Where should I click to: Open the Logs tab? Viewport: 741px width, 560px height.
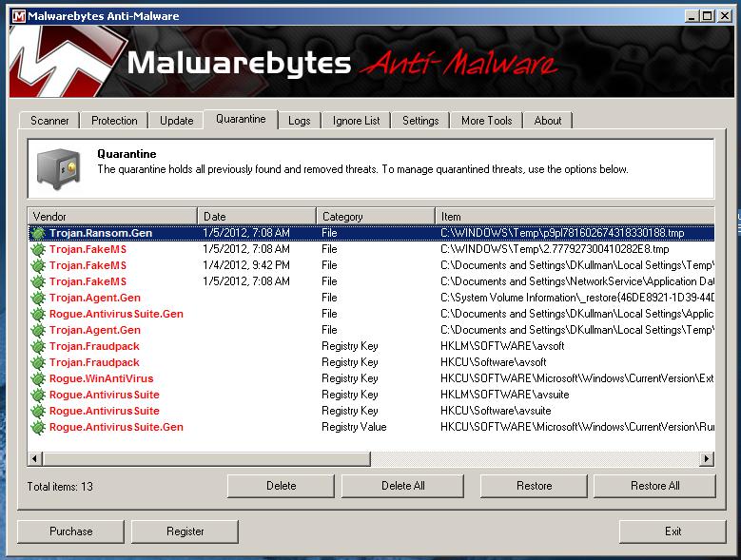[299, 121]
